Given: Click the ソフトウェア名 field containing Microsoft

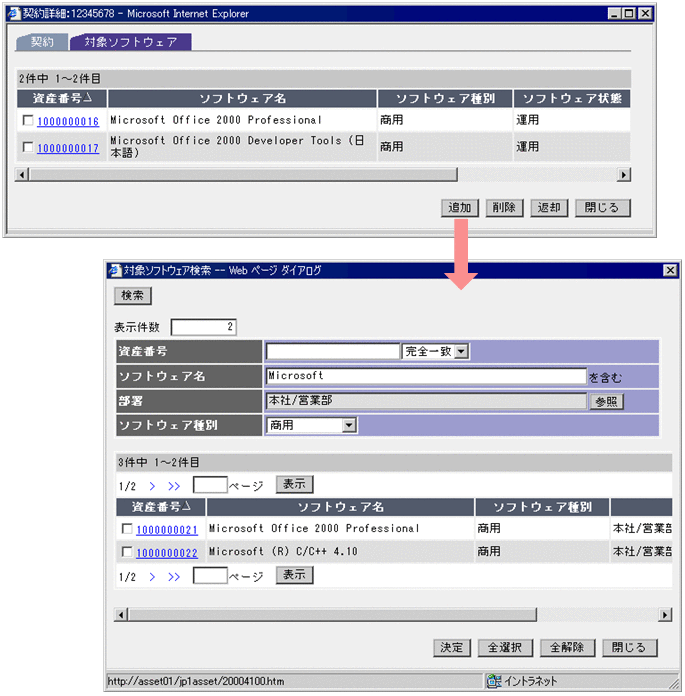Looking at the screenshot, I should pos(426,376).
